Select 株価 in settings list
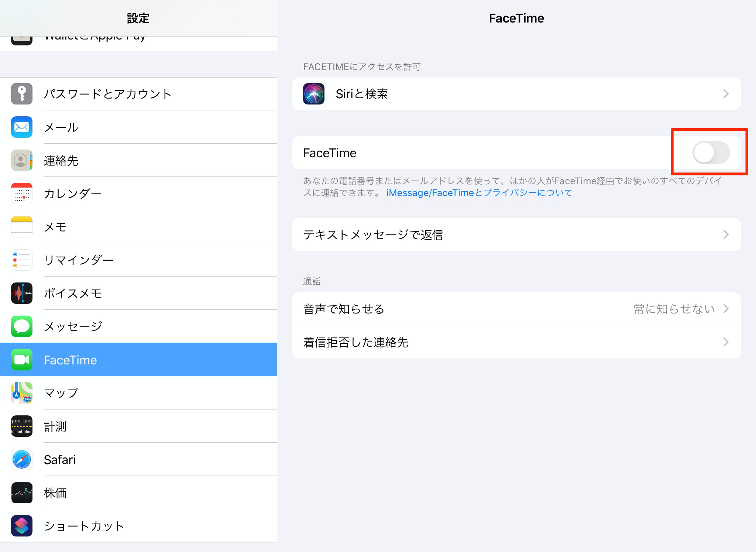 click(138, 493)
